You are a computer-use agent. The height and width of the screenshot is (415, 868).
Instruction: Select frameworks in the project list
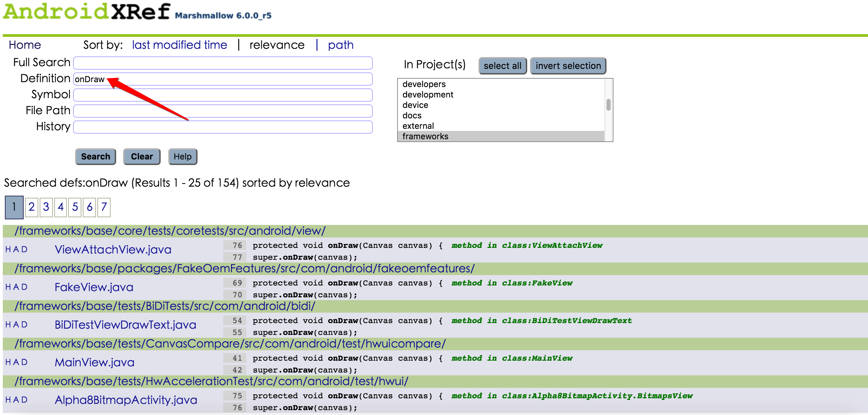click(x=501, y=136)
